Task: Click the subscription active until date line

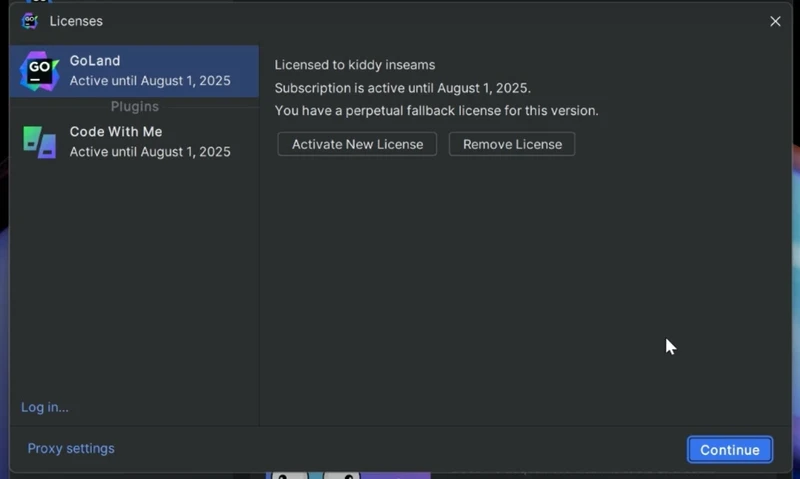Action: point(402,88)
